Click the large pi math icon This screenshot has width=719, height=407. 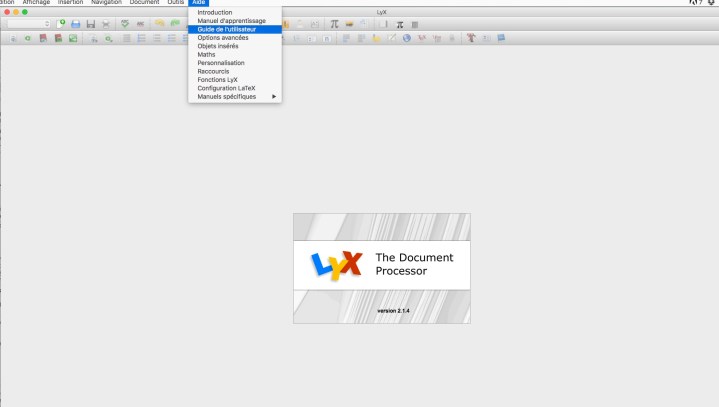(x=335, y=23)
